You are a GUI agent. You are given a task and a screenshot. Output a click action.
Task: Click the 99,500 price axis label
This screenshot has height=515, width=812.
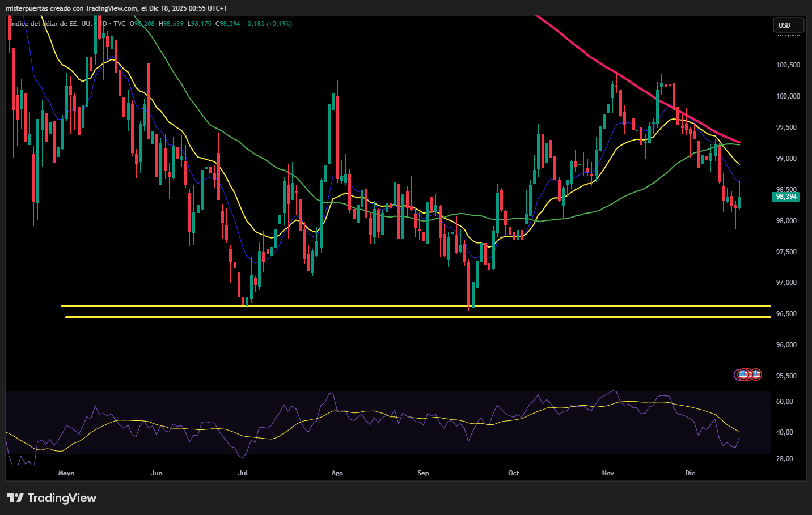point(786,127)
